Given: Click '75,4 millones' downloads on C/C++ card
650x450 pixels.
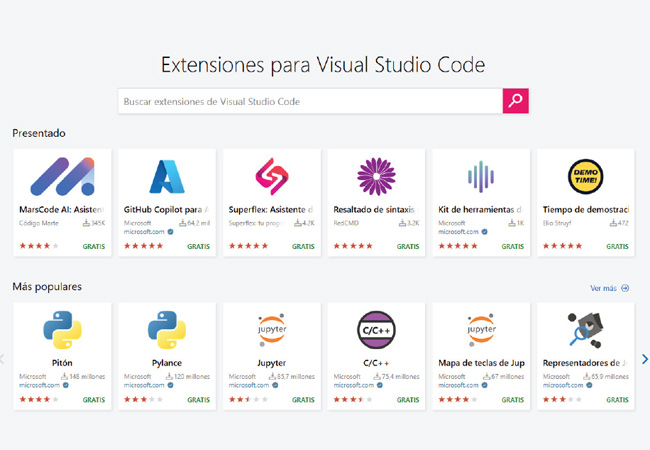Looking at the screenshot, I should tap(400, 376).
